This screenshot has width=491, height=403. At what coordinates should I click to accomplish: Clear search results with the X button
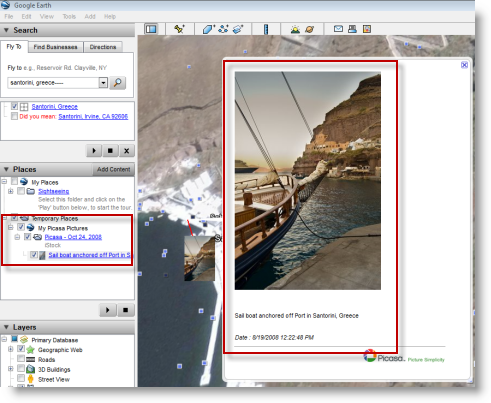coord(127,151)
